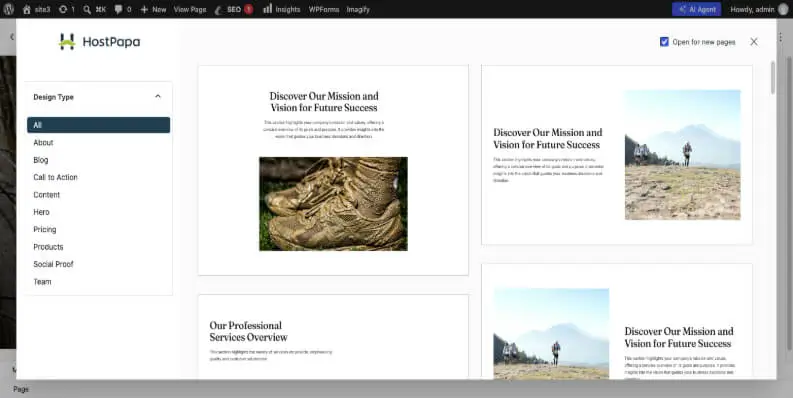This screenshot has width=793, height=398.
Task: Toggle Open for new pages checkbox
Action: point(664,42)
